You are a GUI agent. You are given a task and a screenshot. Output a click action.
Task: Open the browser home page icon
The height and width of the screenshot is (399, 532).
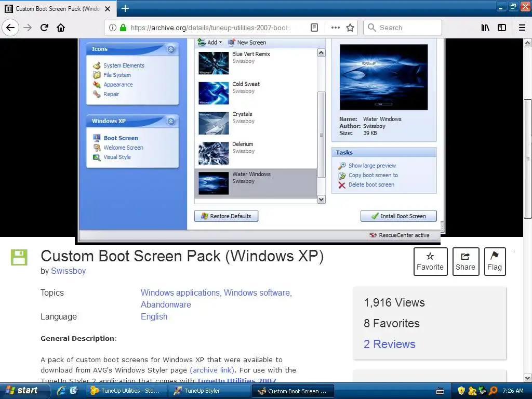point(61,28)
